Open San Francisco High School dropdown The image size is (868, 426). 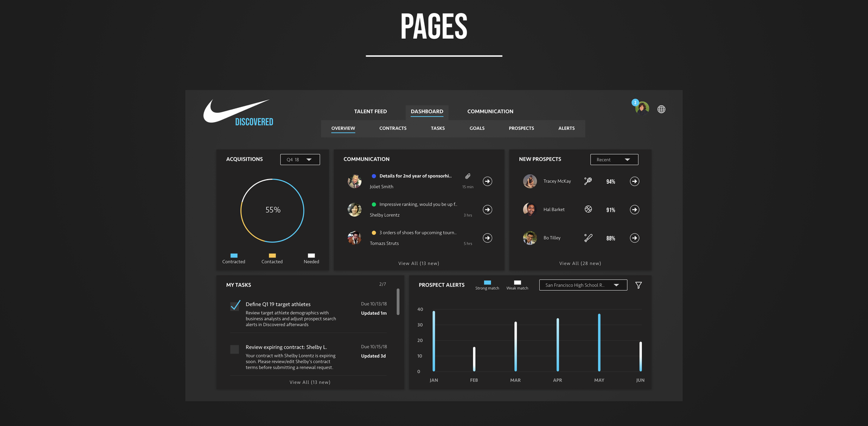(583, 285)
